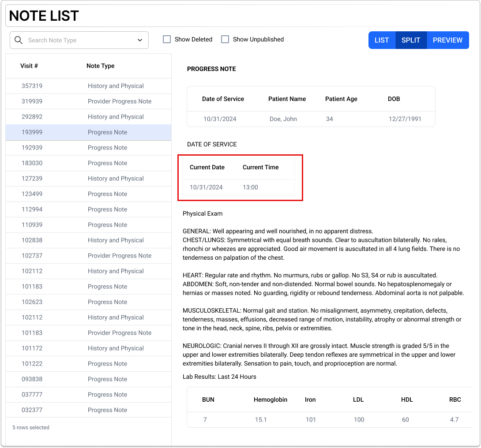Select visit 192939 row
This screenshot has height=448, width=481.
[x=88, y=148]
